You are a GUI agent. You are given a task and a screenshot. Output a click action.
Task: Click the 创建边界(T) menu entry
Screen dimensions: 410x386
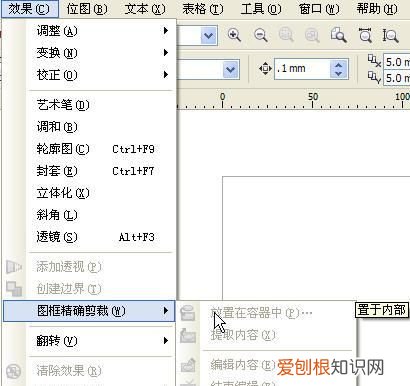(89, 289)
